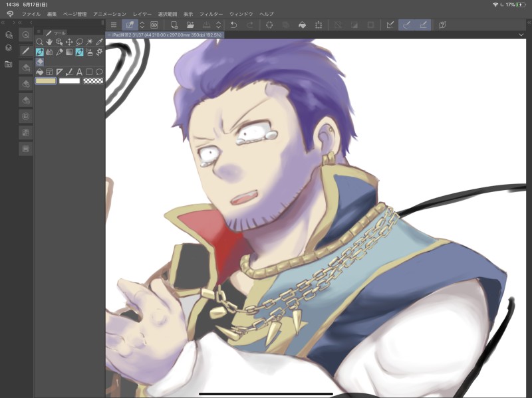Toggle snap to special ruler
Screen dimensions: 532x398
[x=406, y=25]
